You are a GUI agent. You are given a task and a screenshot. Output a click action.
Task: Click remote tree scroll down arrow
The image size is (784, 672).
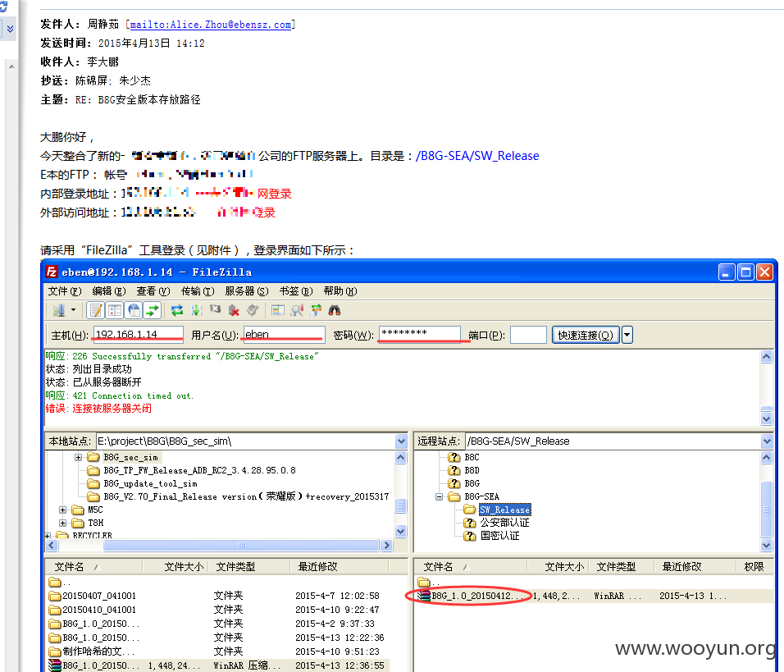click(767, 546)
